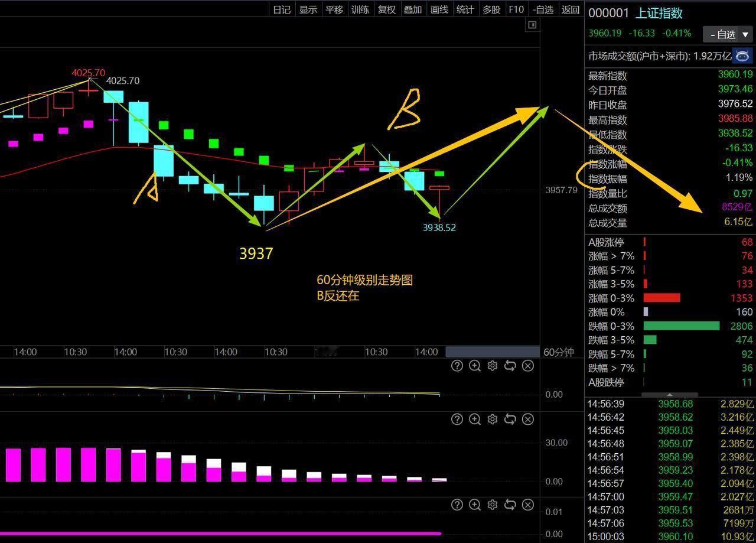Select the 画线 drawing tool

tap(439, 9)
